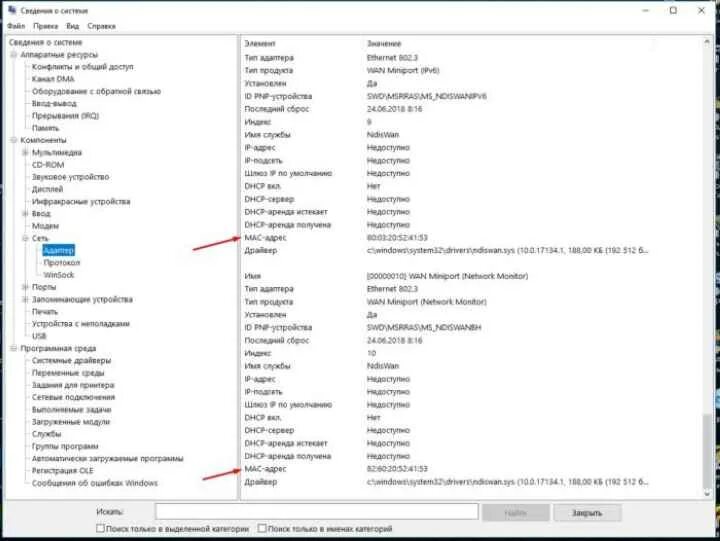Select Системные драйверы item
The image size is (720, 541).
pos(71,361)
